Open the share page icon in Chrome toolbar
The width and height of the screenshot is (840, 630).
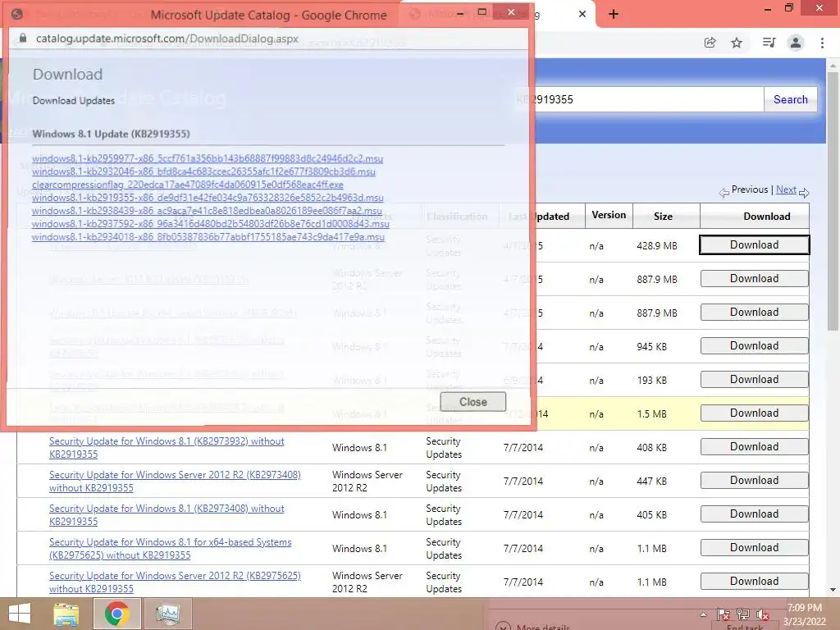coord(710,43)
